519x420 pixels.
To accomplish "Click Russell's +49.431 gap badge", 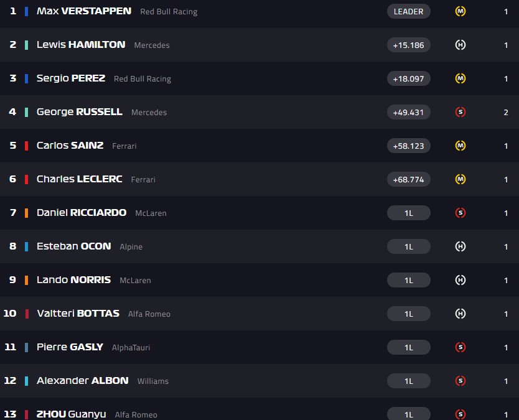I will (408, 112).
